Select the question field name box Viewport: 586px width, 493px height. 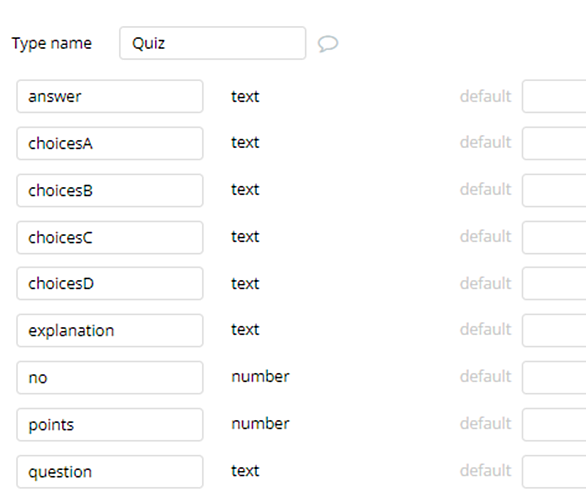click(x=110, y=472)
